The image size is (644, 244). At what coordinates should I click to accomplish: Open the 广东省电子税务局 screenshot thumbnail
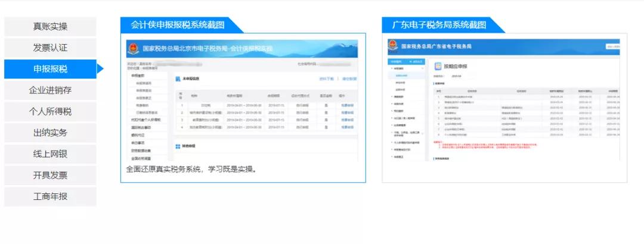(503, 99)
